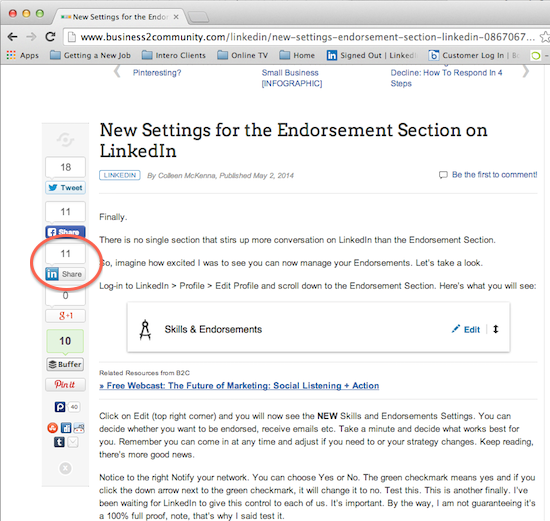This screenshot has width=550, height=521.
Task: Share via the Digg icon
Action: pos(66,428)
